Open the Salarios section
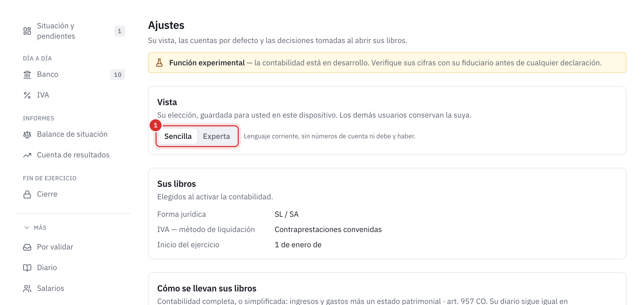644x305 pixels. tap(74, 288)
